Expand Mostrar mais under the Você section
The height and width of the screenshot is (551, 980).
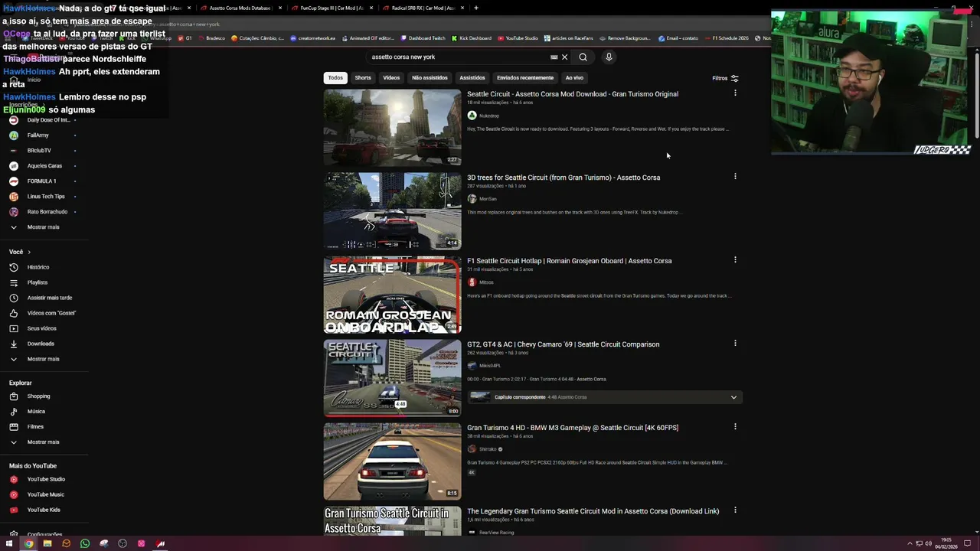tap(44, 359)
